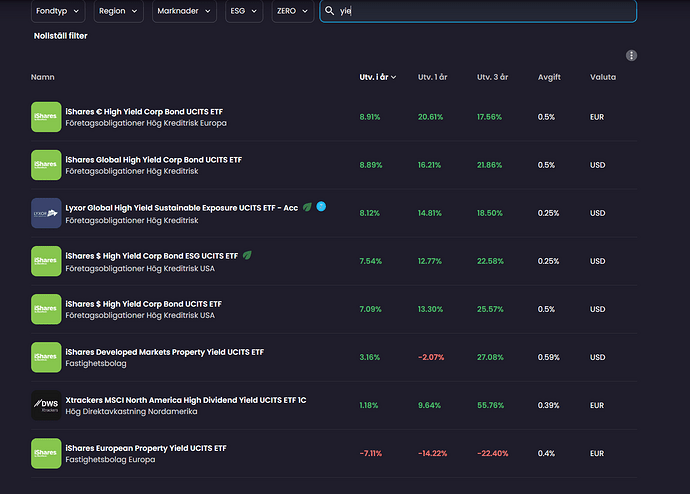690x494 pixels.
Task: Sort by Utv. i år column
Action: 378,77
